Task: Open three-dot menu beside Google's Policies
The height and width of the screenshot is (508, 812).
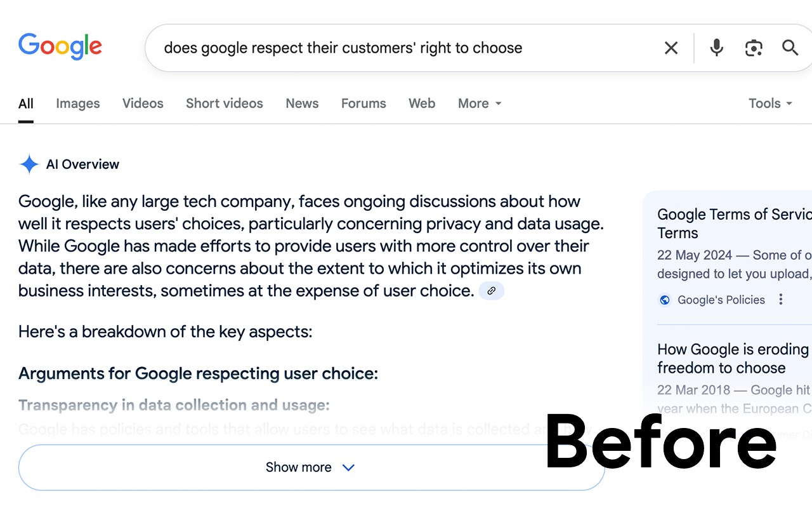Action: 781,300
